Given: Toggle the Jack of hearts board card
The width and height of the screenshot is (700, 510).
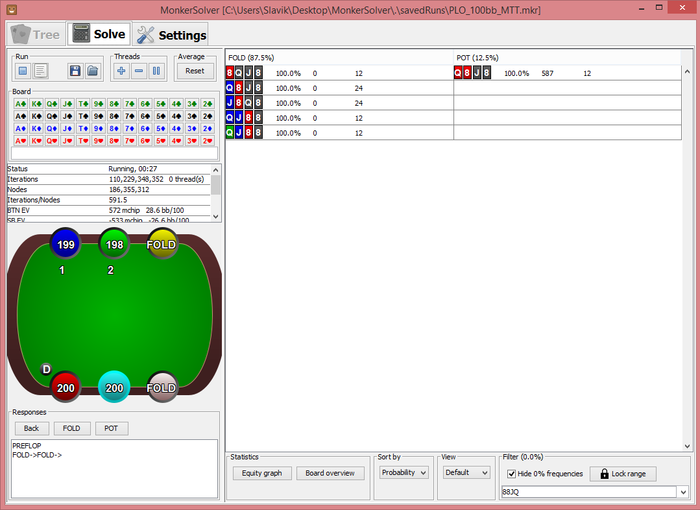Looking at the screenshot, I should click(67, 141).
